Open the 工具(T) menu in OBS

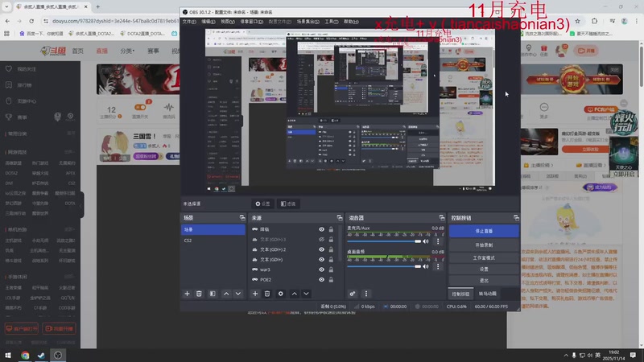click(x=332, y=22)
